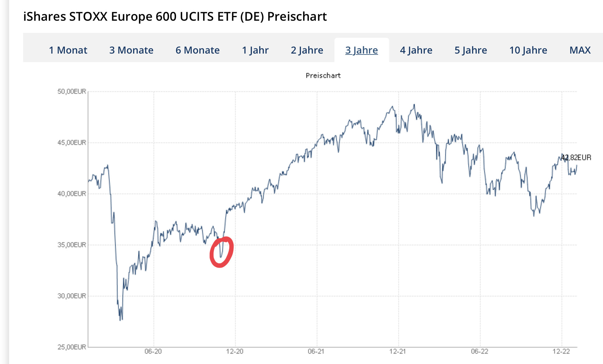This screenshot has height=364, width=603.
Task: Click the iShares STOXX Europe 600 heading
Action: [x=175, y=16]
